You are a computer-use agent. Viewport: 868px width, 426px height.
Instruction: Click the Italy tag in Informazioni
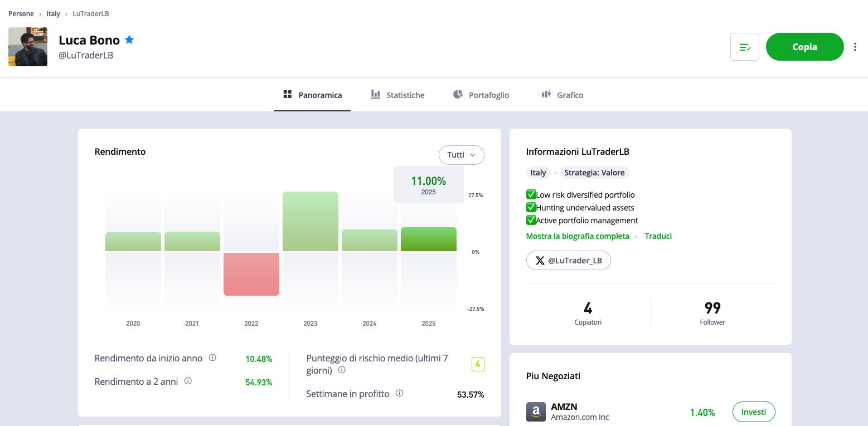click(539, 173)
